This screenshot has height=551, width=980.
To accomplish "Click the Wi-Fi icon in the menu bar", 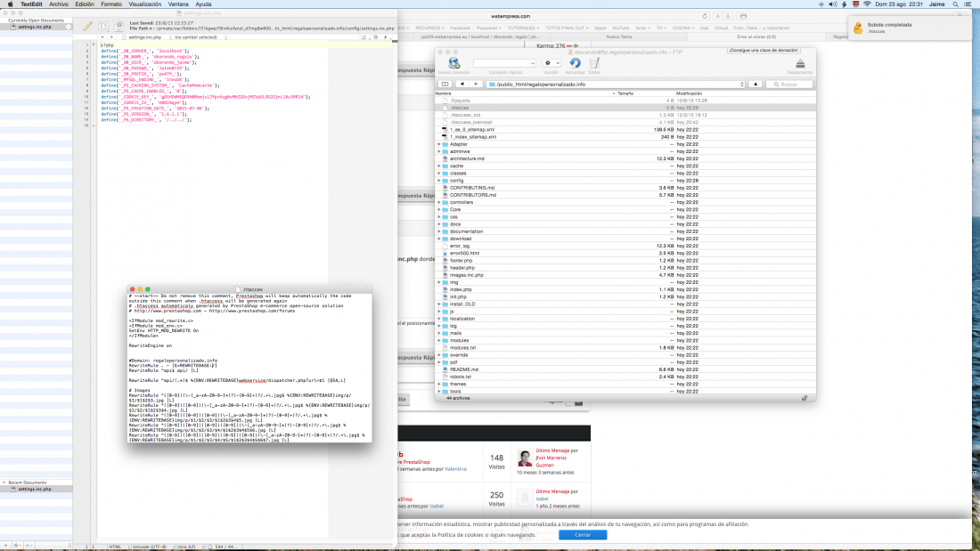I will pos(867,4).
